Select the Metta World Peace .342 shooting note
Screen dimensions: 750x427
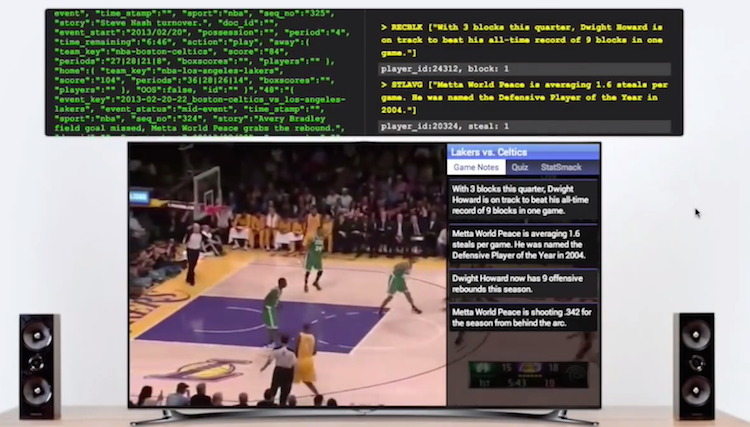tap(523, 318)
